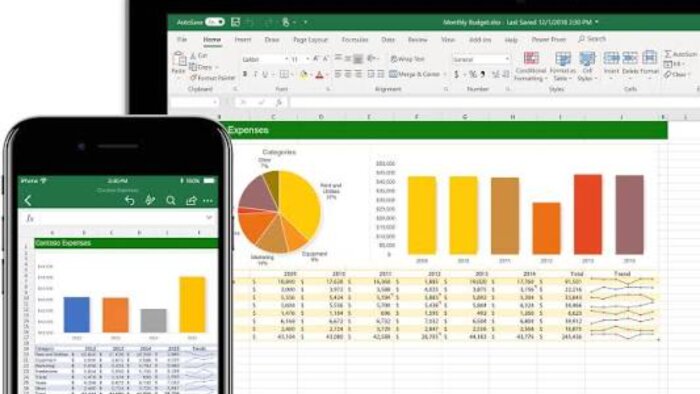Open the Cell Styles gallery

(587, 66)
